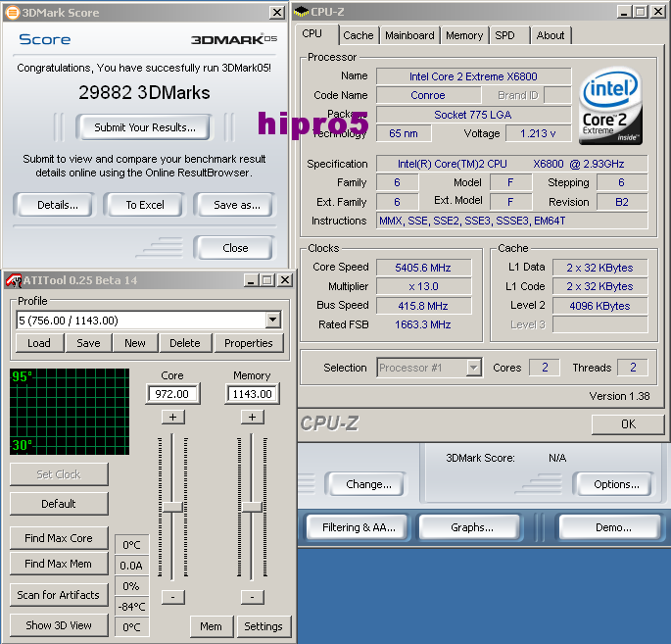Click the temperature graph in ATITool
Viewport: 671px width, 644px height.
70,412
